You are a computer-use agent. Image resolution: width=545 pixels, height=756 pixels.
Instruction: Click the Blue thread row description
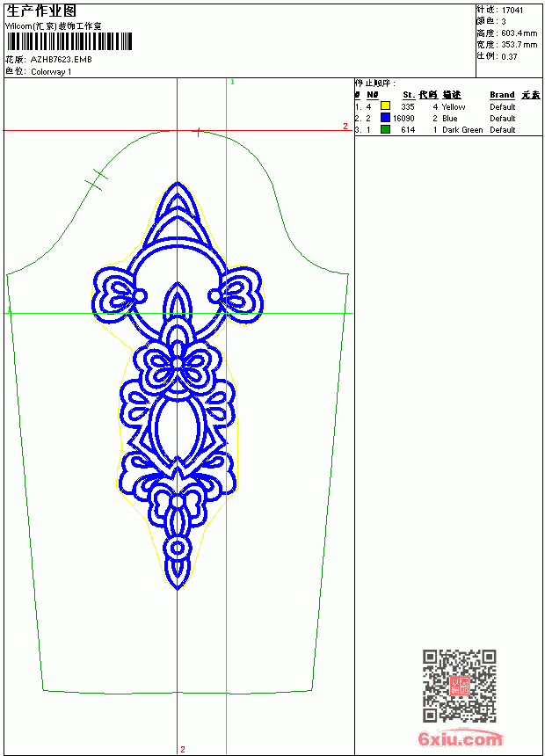[x=449, y=118]
